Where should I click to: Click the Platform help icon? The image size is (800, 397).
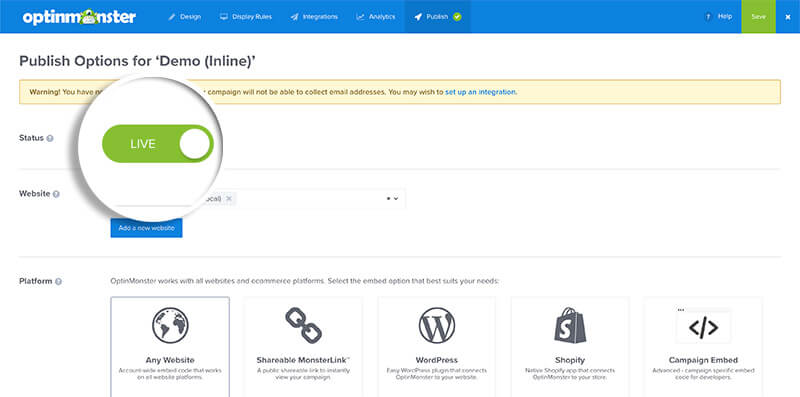click(58, 282)
